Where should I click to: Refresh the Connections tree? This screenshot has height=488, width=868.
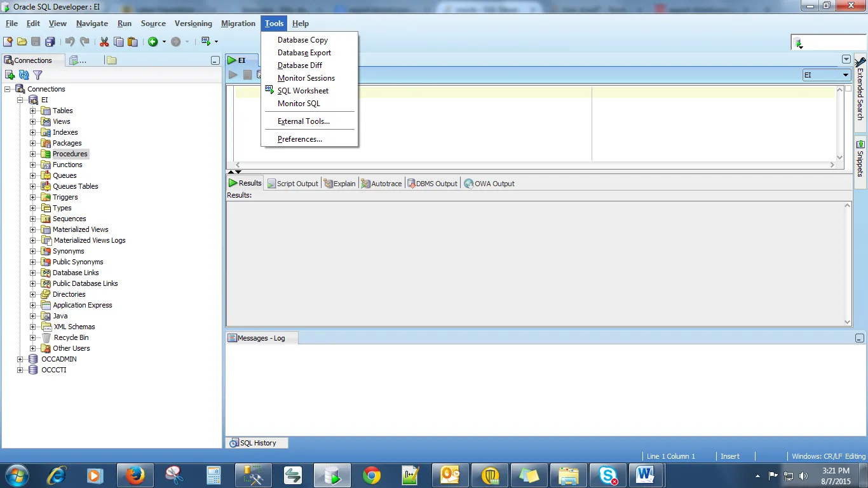point(24,75)
